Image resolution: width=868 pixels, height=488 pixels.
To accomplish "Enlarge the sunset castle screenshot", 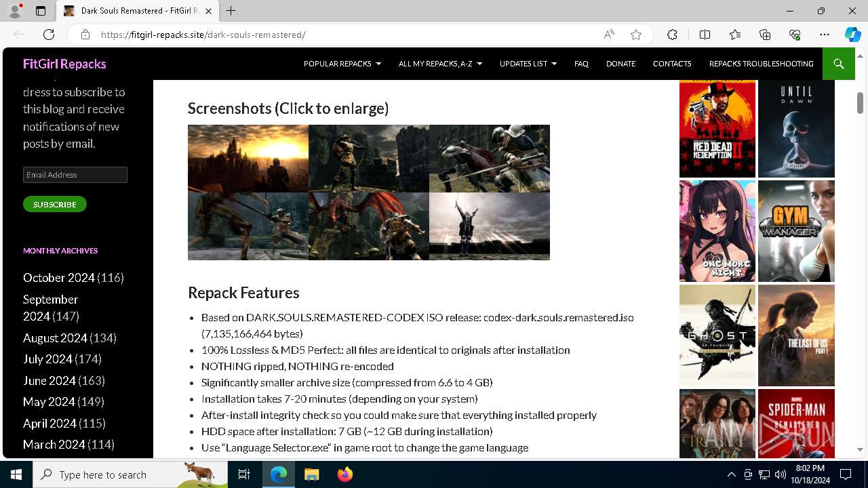I will (x=248, y=159).
